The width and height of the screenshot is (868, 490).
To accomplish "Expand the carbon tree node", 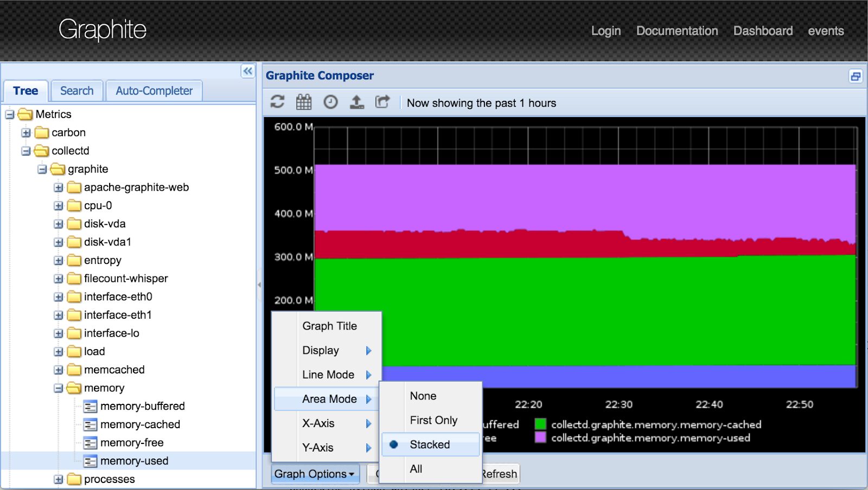I will (26, 133).
